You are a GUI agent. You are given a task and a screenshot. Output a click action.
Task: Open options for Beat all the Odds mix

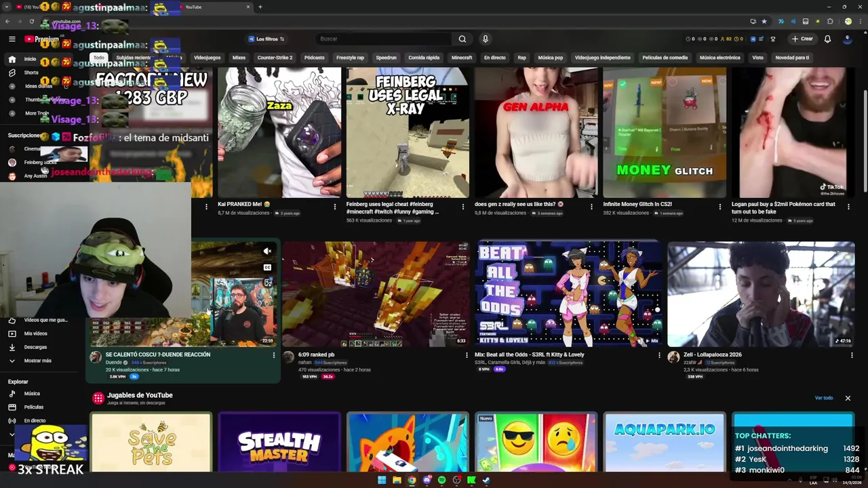point(659,355)
